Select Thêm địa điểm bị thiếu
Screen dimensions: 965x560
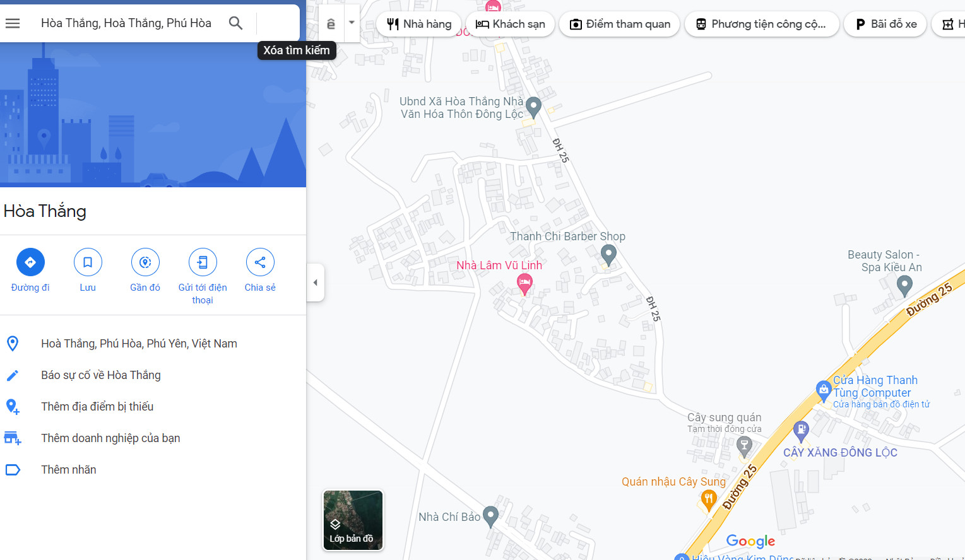(x=97, y=407)
